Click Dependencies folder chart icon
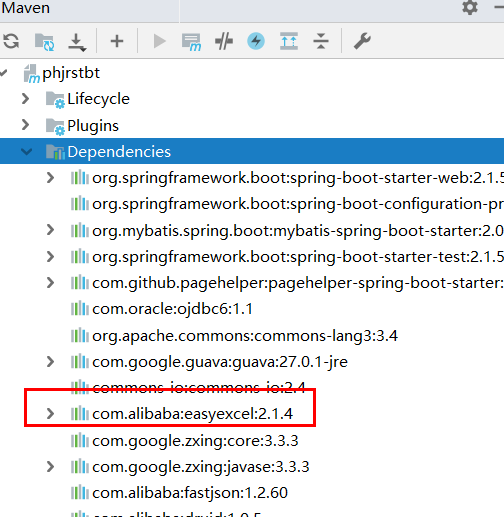504x517 pixels. [x=55, y=152]
